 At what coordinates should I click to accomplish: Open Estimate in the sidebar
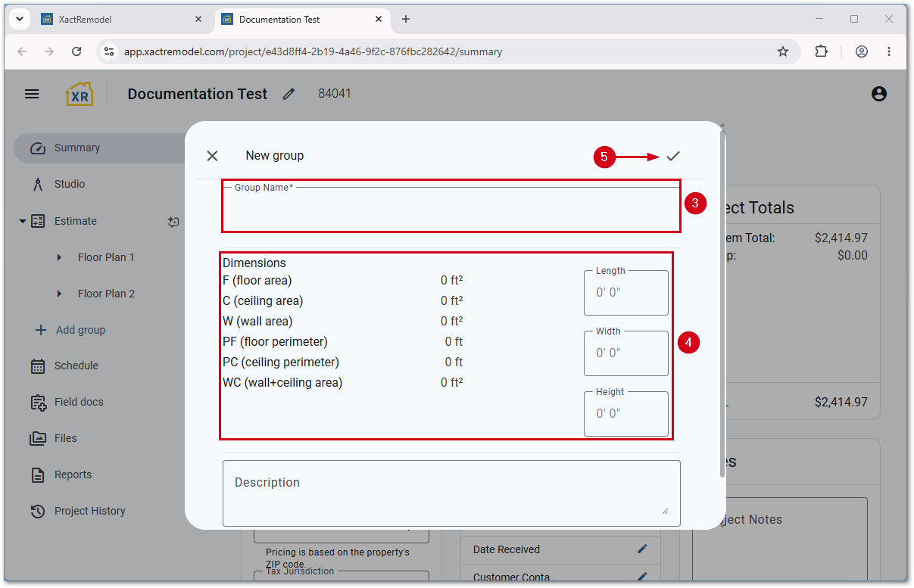coord(76,221)
